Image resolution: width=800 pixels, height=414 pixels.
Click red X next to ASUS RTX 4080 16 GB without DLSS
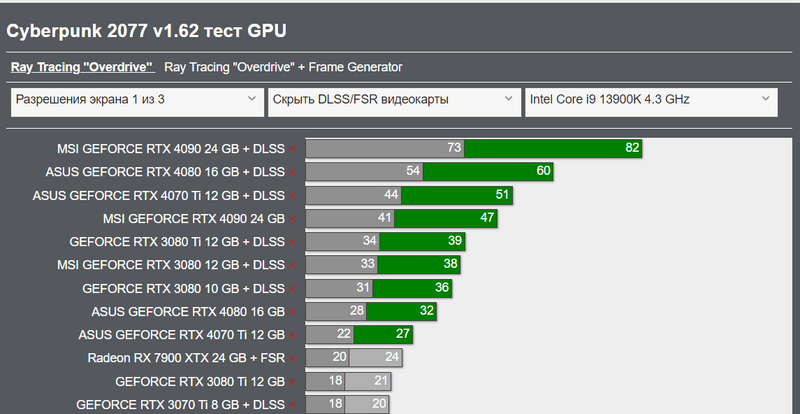coord(293,312)
